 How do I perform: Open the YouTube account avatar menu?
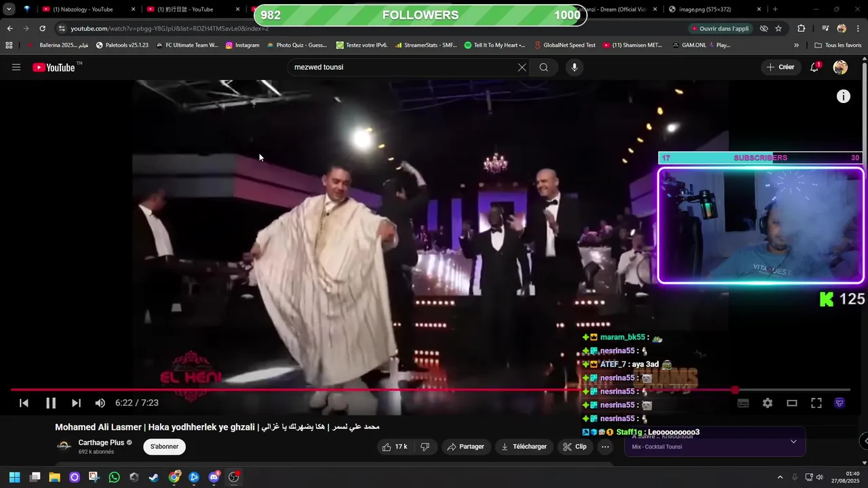[x=840, y=67]
